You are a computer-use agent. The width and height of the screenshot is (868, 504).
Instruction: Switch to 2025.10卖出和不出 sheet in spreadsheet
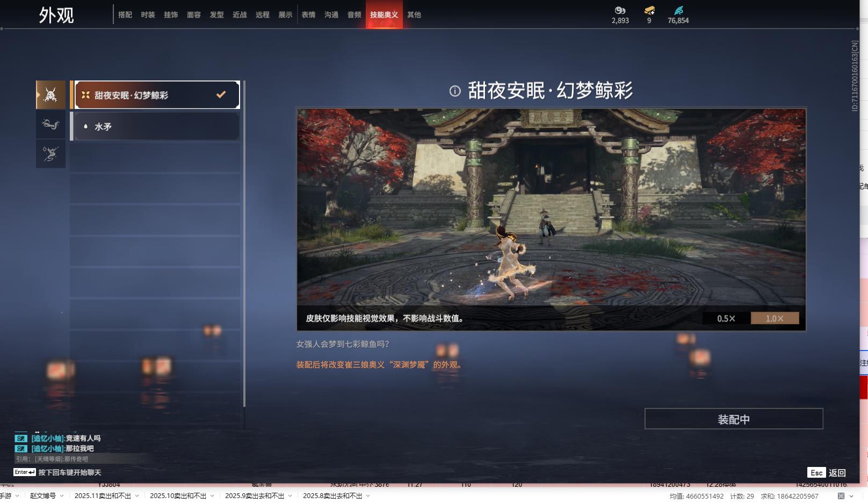coord(178,496)
